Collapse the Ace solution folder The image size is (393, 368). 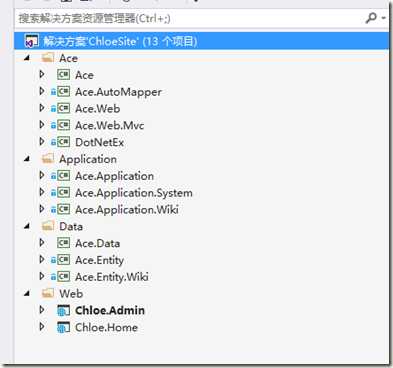pos(27,58)
